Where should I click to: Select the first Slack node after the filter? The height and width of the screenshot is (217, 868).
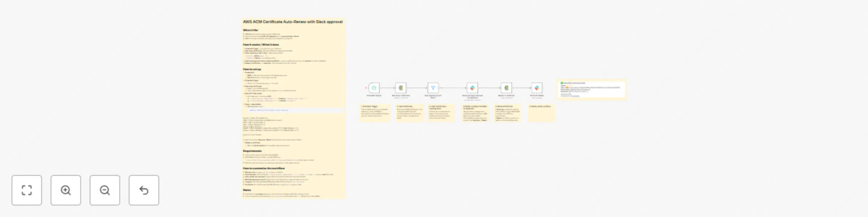point(472,88)
